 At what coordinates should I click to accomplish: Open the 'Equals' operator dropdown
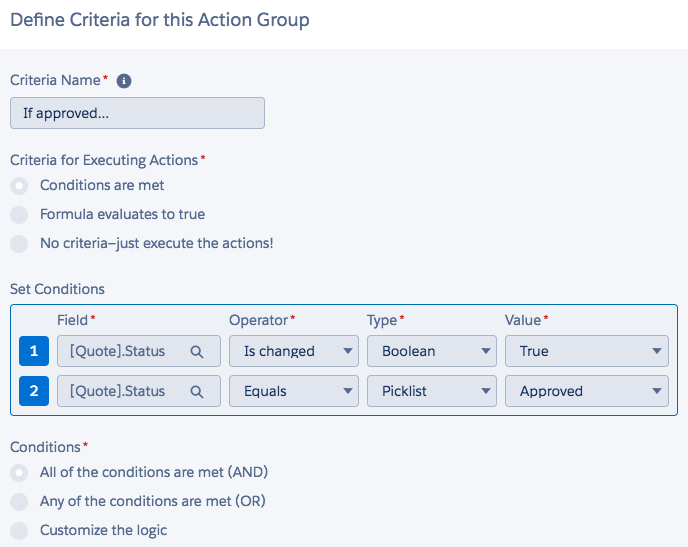(x=293, y=391)
